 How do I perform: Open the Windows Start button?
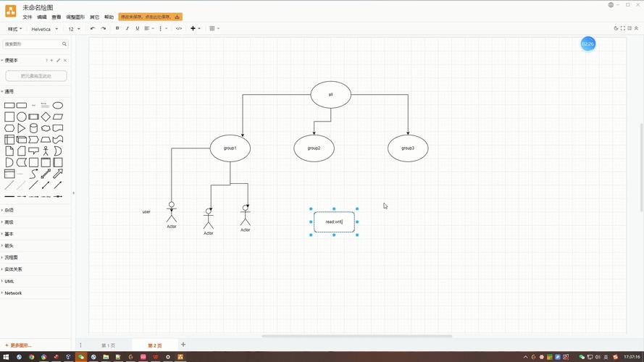(x=7, y=357)
